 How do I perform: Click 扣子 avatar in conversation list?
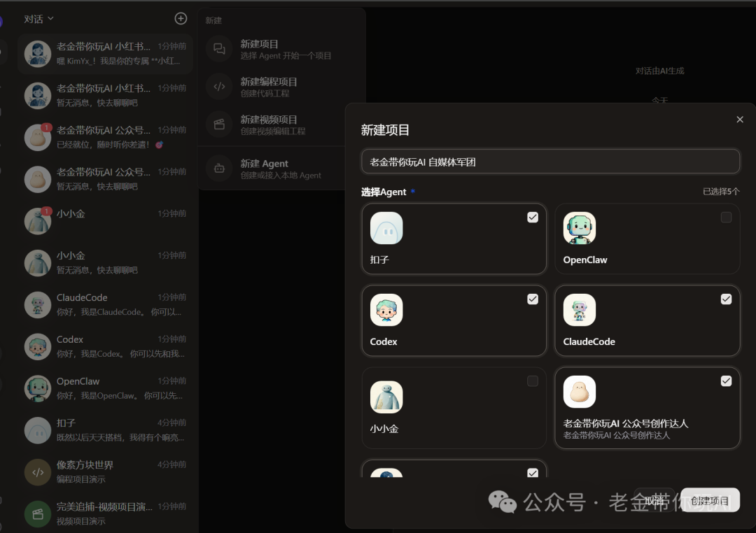(38, 430)
